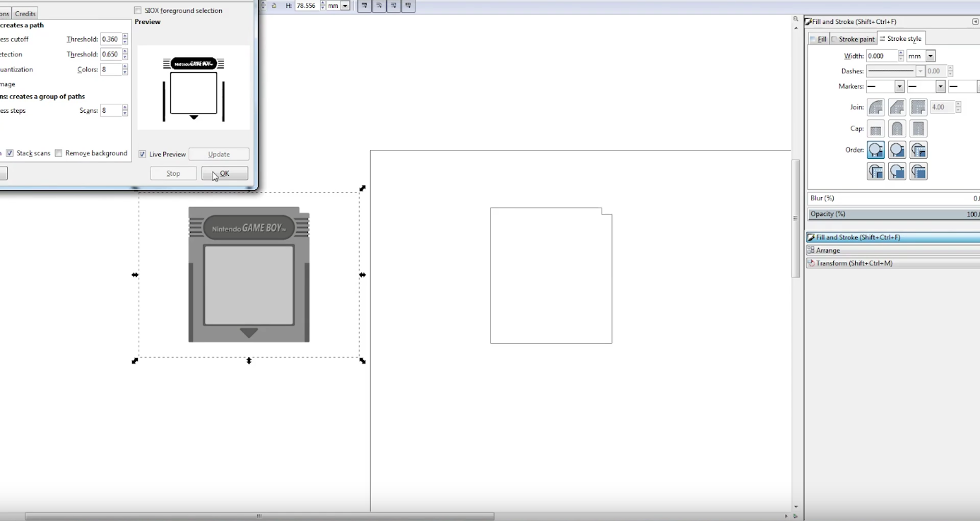Viewport: 980px width, 521px height.
Task: Choose the first stroke Order option
Action: pyautogui.click(x=875, y=150)
